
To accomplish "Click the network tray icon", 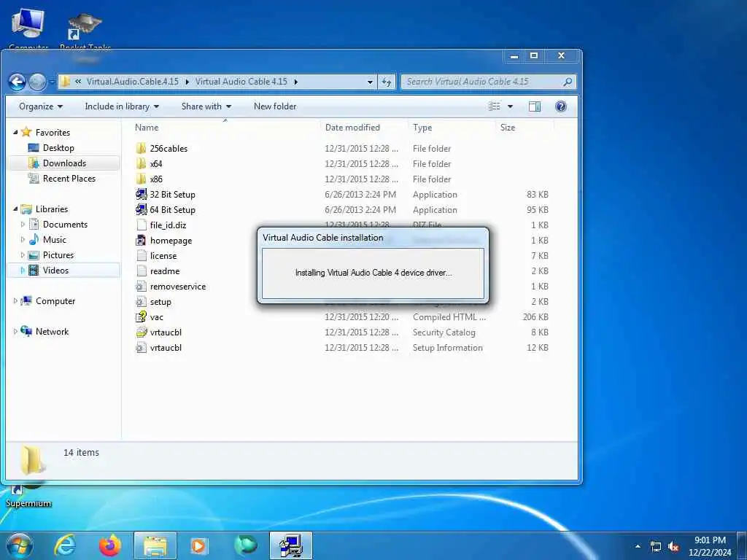I will [x=656, y=547].
